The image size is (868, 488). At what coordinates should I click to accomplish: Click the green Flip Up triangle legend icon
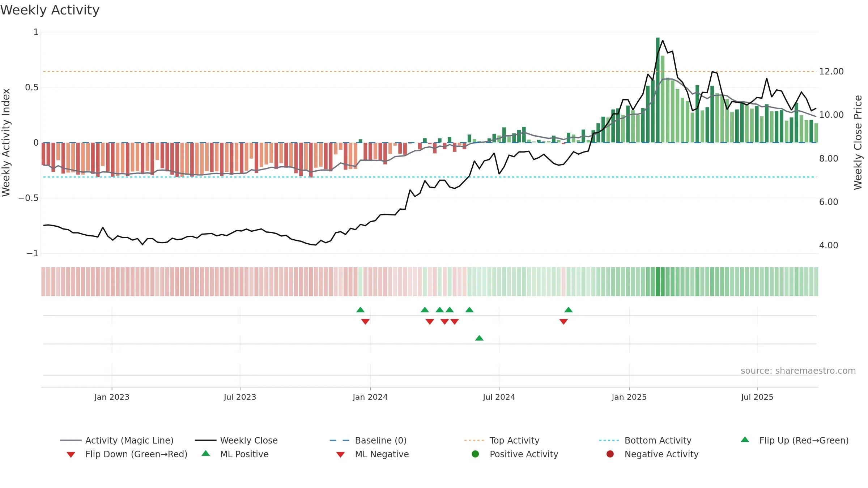745,440
